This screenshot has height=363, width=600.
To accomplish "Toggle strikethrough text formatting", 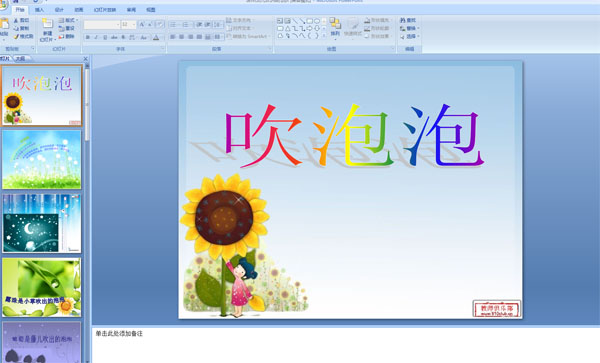I will (114, 37).
